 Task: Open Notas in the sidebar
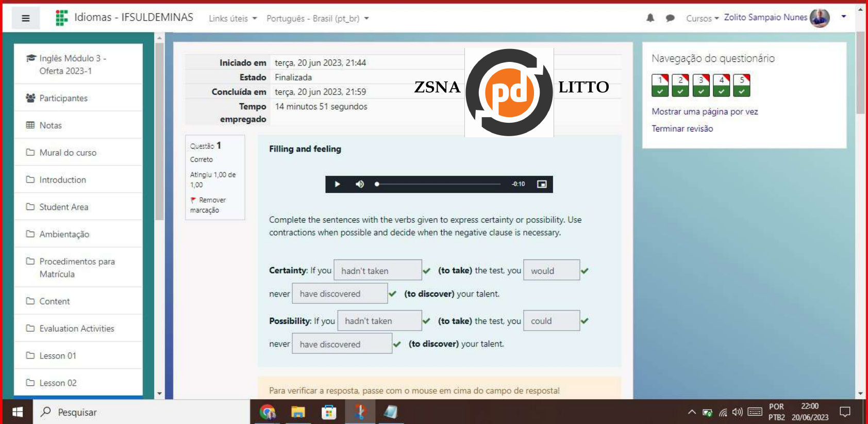pyautogui.click(x=51, y=125)
